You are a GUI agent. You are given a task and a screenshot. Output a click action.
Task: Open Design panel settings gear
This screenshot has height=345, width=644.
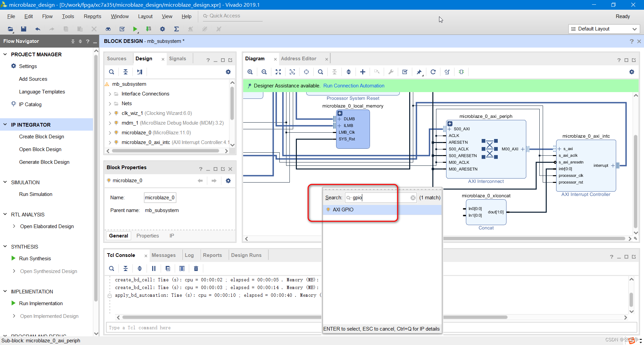tap(228, 72)
